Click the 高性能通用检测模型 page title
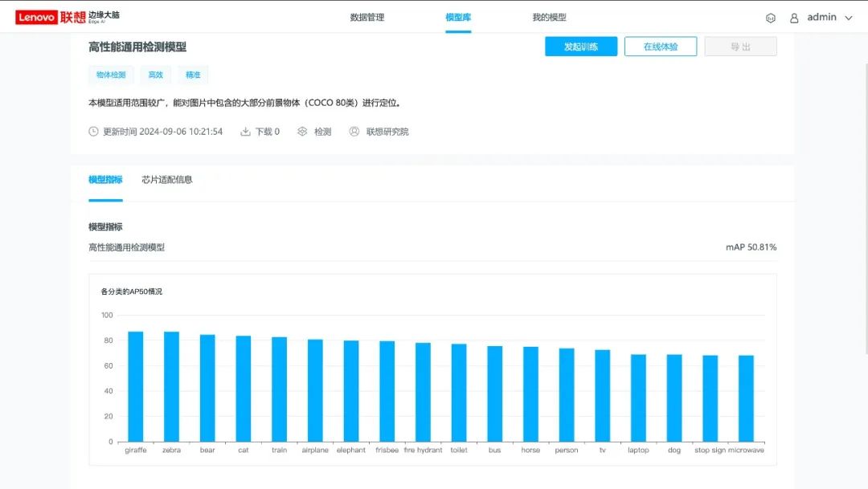The image size is (868, 489). click(x=137, y=47)
